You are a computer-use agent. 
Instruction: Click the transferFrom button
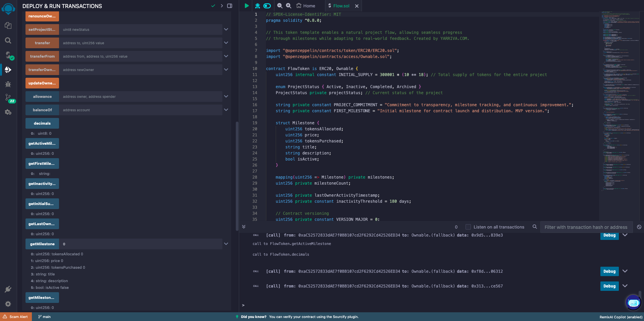42,56
